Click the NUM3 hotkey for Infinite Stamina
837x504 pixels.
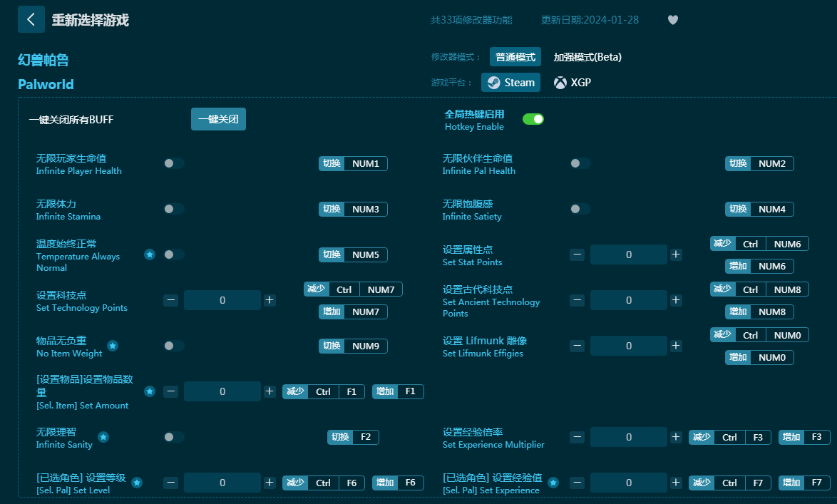point(354,210)
